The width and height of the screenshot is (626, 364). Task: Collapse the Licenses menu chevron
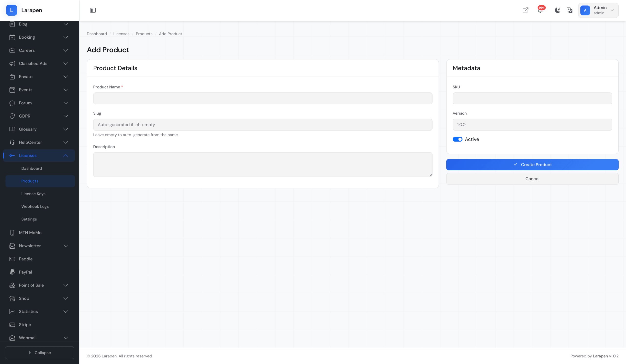tap(66, 155)
